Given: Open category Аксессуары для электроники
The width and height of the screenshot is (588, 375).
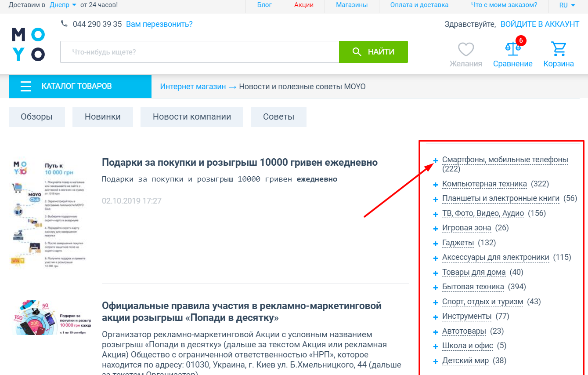Looking at the screenshot, I should 496,257.
